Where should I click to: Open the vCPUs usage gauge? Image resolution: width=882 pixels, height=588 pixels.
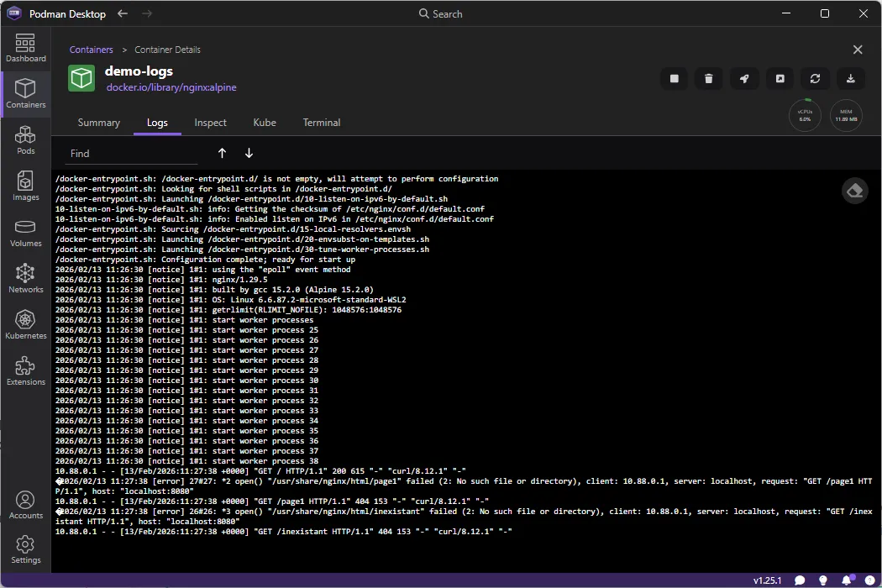pos(805,116)
